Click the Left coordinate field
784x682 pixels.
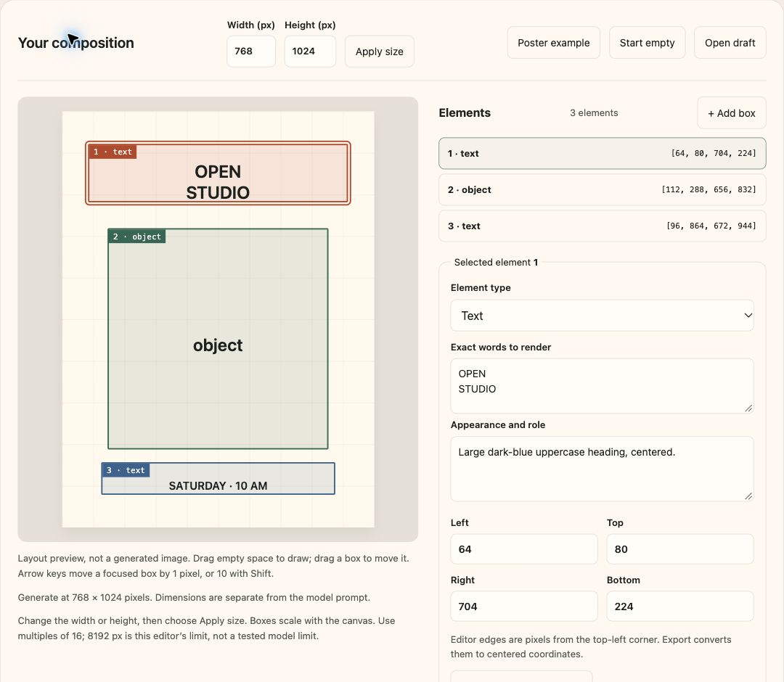click(524, 549)
